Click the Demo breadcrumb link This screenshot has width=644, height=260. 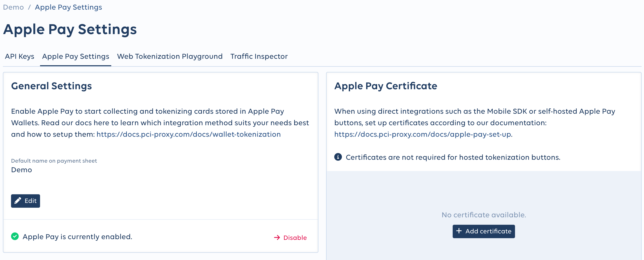tap(13, 7)
